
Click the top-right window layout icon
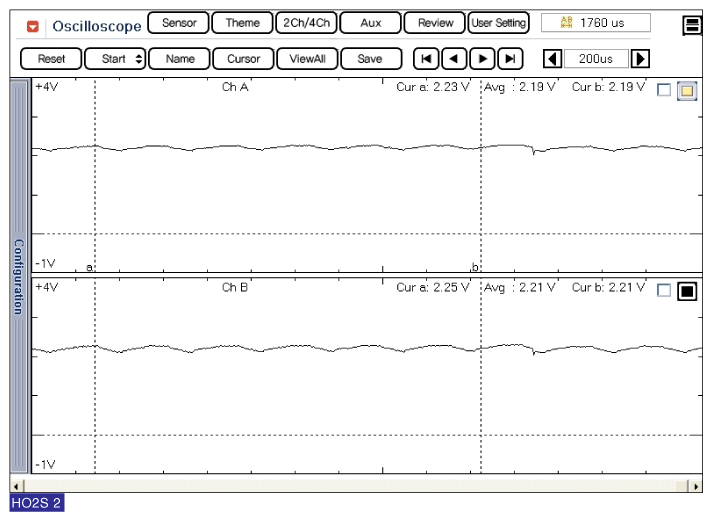tap(692, 26)
